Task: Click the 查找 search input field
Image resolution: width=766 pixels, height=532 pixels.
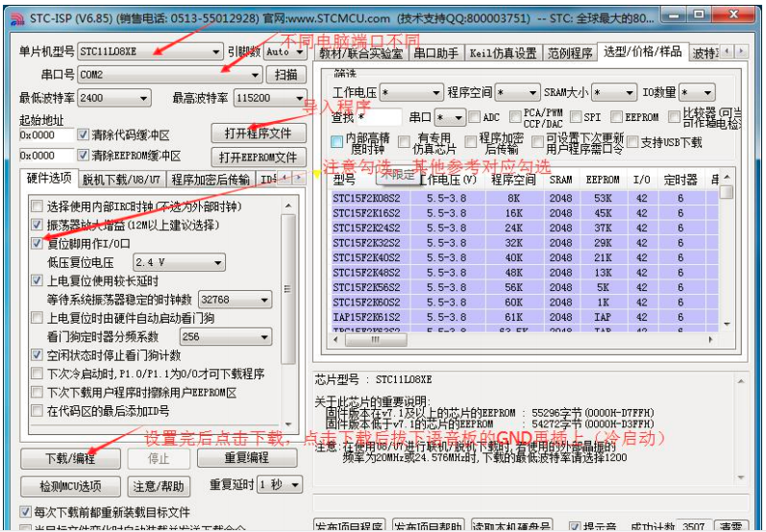Action: 379,117
